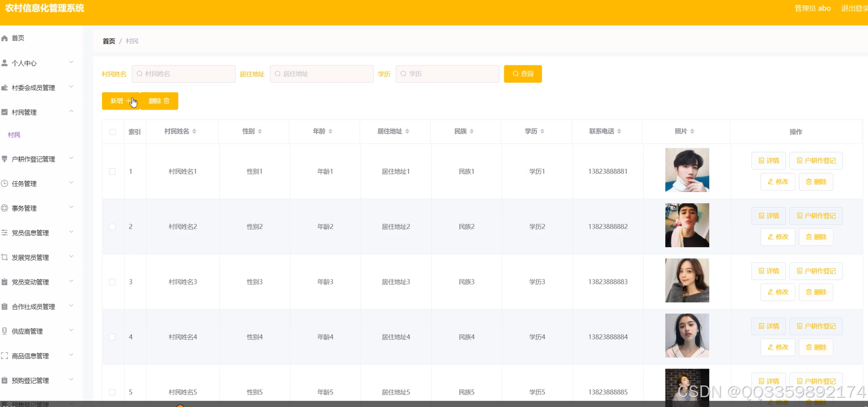Check the row 3 checkbox for 村民姓名3
The height and width of the screenshot is (407, 868).
point(112,282)
